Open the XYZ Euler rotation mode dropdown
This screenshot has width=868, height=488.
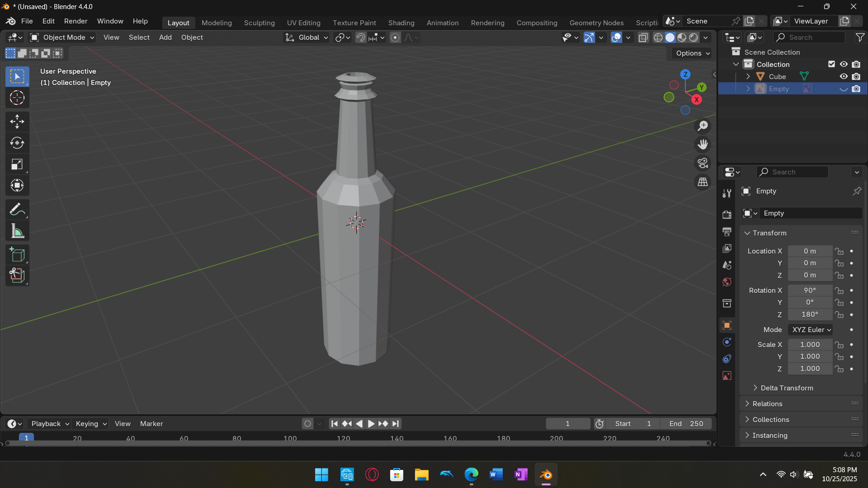click(x=811, y=330)
